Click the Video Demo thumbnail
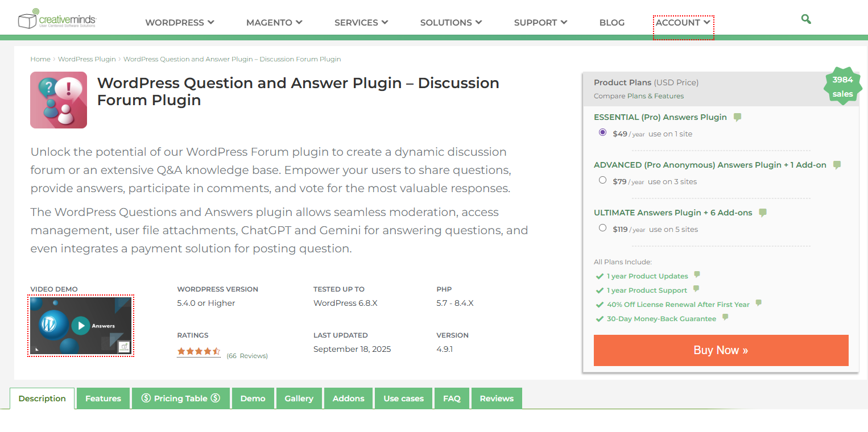The height and width of the screenshot is (432, 868). click(82, 325)
